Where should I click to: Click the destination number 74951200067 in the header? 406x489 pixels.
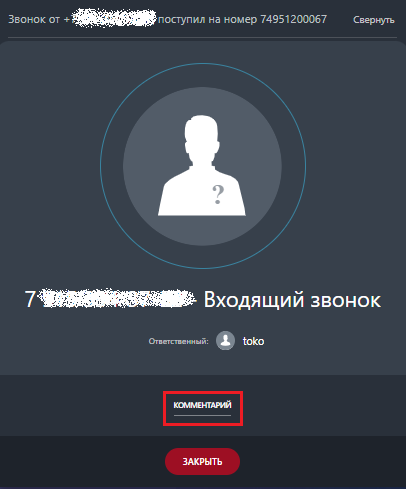click(x=293, y=19)
